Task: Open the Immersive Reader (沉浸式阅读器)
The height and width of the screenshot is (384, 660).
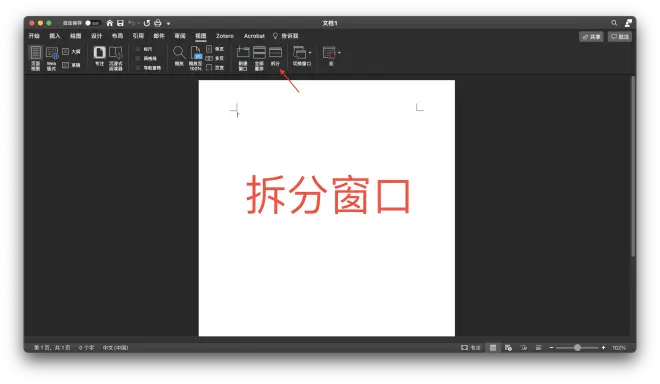Action: [116, 58]
